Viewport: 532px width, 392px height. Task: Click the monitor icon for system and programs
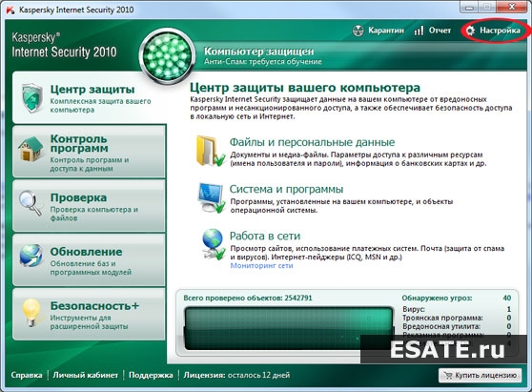pos(212,197)
